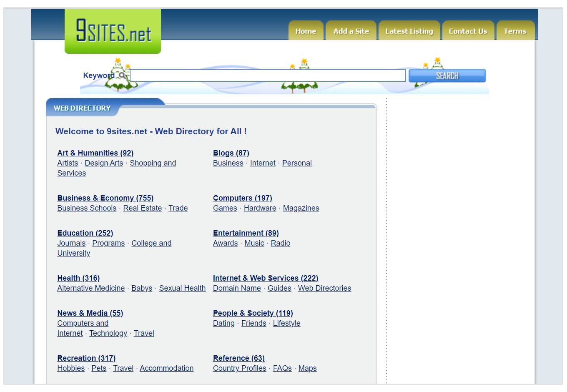
Task: Open the Health (316) category
Action: (78, 278)
